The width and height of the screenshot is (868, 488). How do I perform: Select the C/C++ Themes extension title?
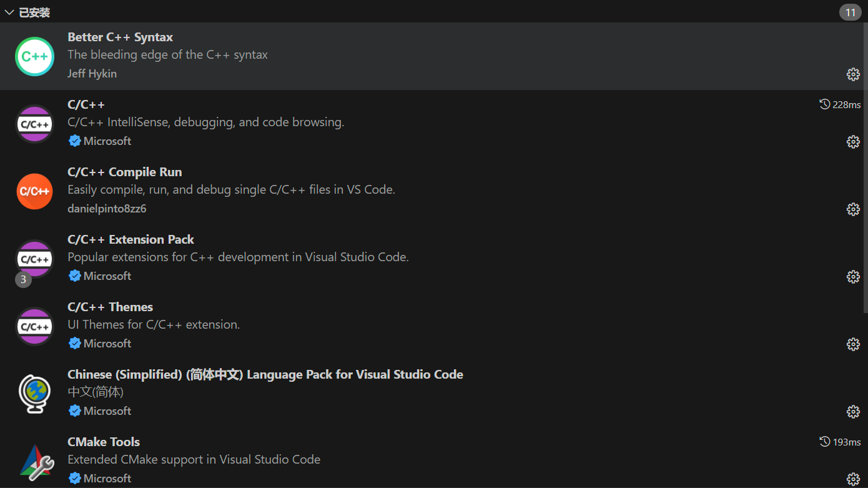pyautogui.click(x=110, y=307)
